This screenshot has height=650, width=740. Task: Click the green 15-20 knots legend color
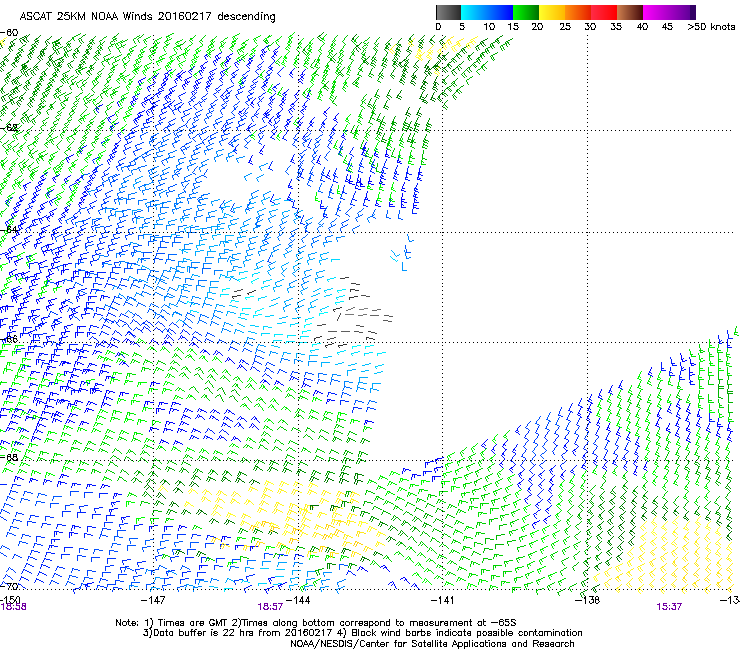(526, 12)
